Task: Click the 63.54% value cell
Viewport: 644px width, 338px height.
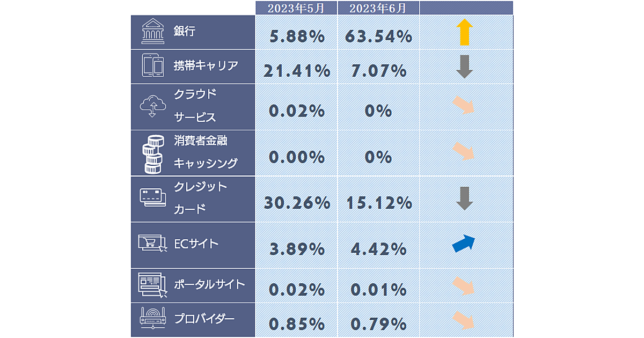Action: coord(379,36)
